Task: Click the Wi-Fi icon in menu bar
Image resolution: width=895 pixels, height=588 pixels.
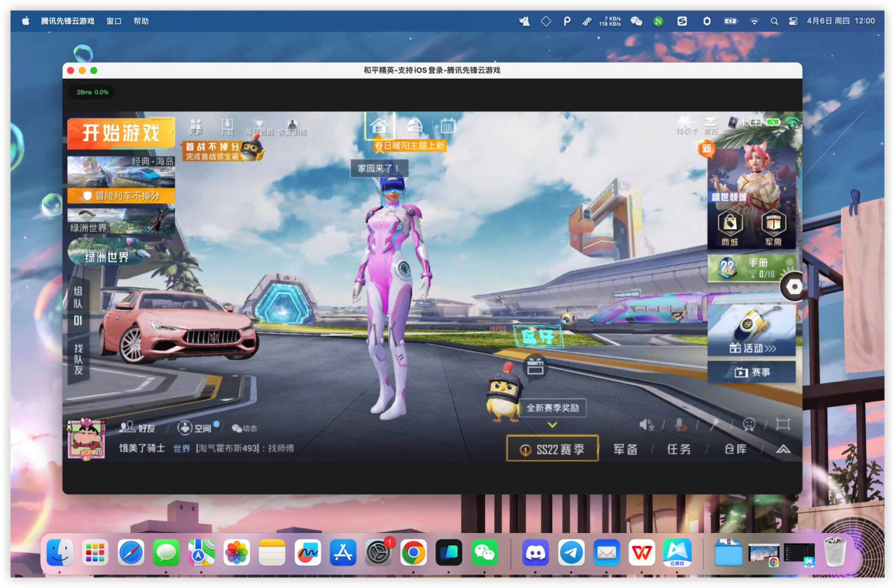Action: coord(754,21)
